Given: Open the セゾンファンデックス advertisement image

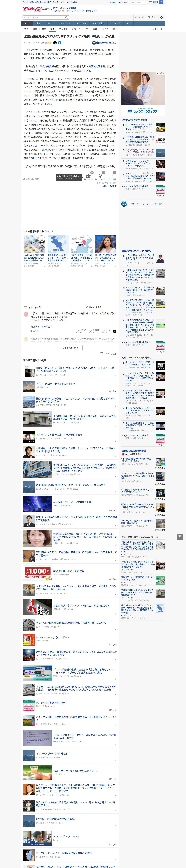Looking at the screenshot, I should click(143, 94).
